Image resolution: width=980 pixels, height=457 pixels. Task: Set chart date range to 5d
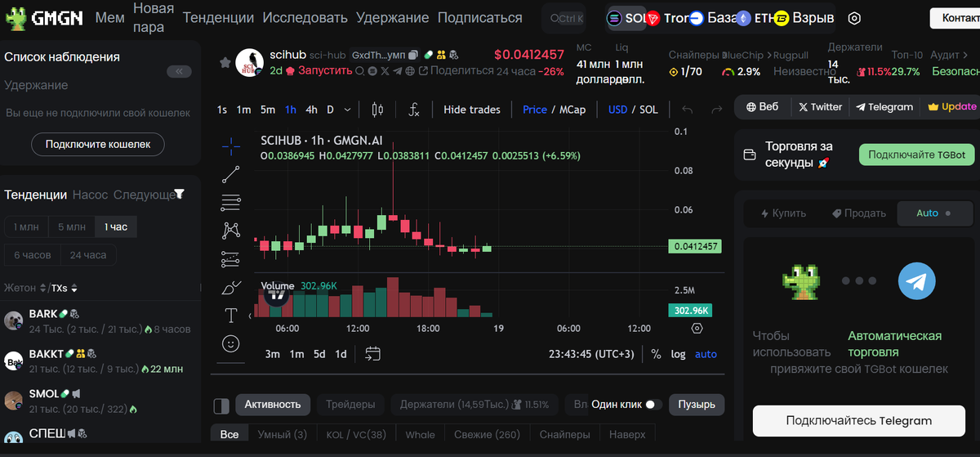tap(319, 354)
